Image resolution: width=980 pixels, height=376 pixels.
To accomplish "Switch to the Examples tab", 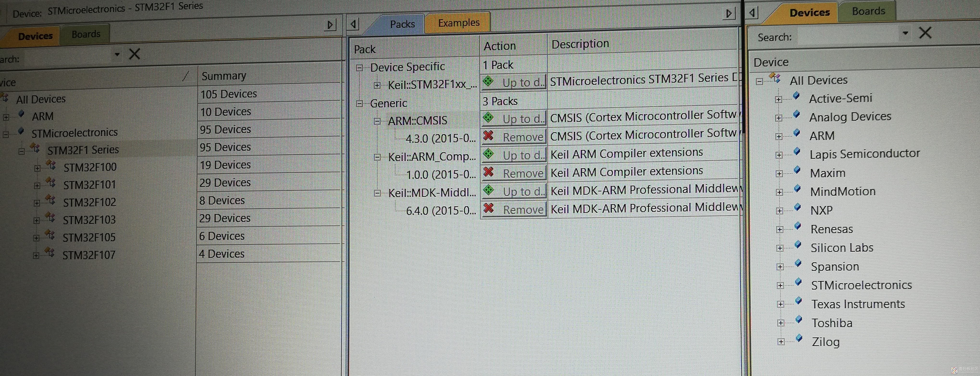I will [458, 23].
